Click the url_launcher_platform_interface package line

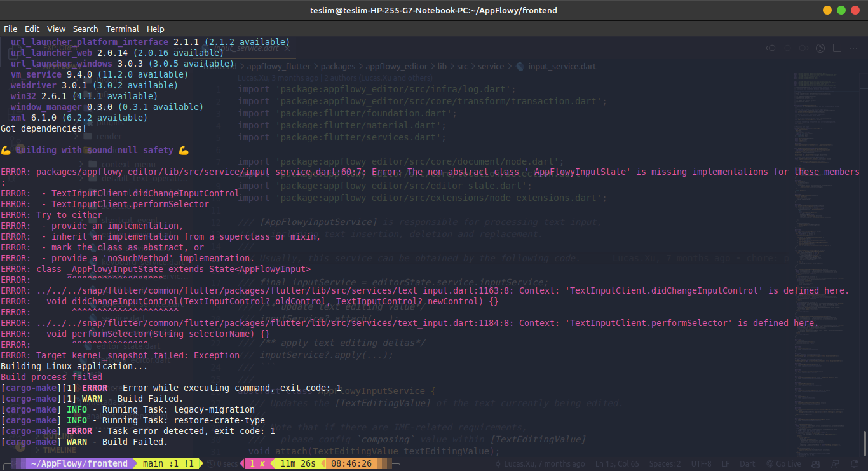[x=150, y=42]
